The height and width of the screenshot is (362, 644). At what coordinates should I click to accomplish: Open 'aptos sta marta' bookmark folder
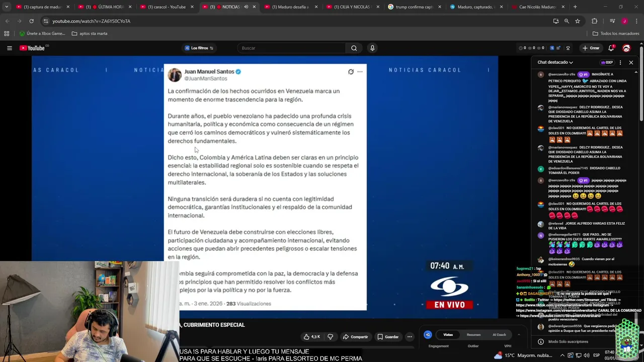(90, 34)
